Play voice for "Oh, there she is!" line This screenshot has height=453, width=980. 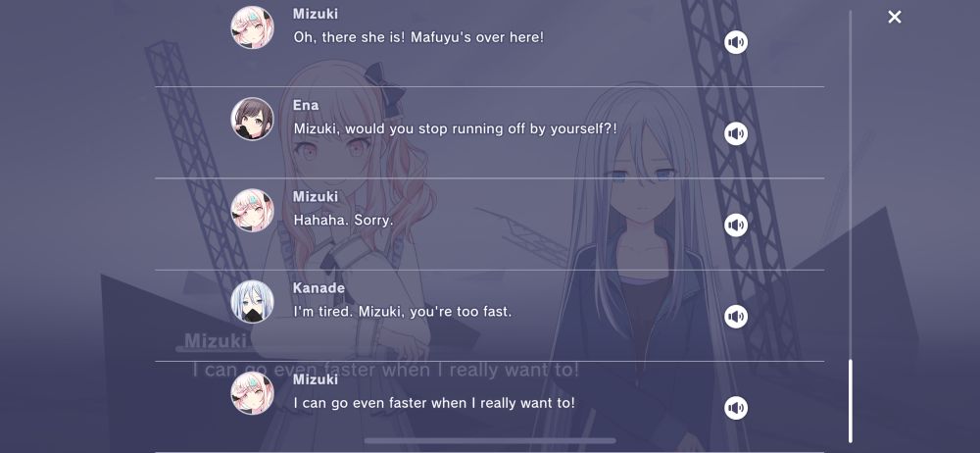click(x=736, y=42)
